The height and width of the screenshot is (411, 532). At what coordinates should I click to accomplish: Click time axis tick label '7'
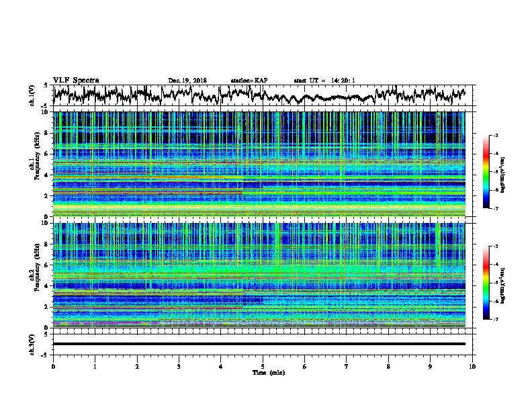click(347, 367)
